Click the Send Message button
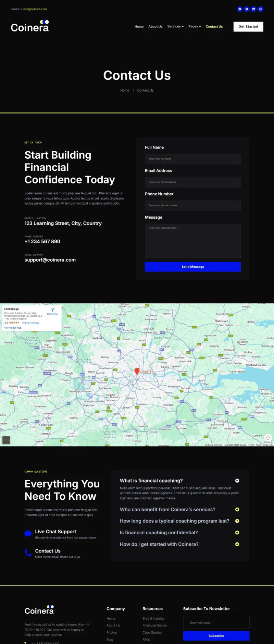Image resolution: width=274 pixels, height=644 pixels. pos(193,267)
